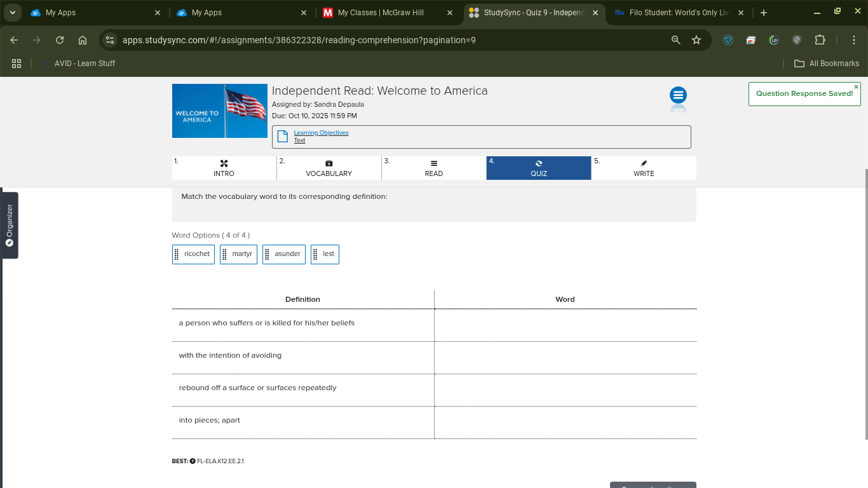Open the All Bookmarks folder
Screen dimensions: 868x488
tap(827, 64)
